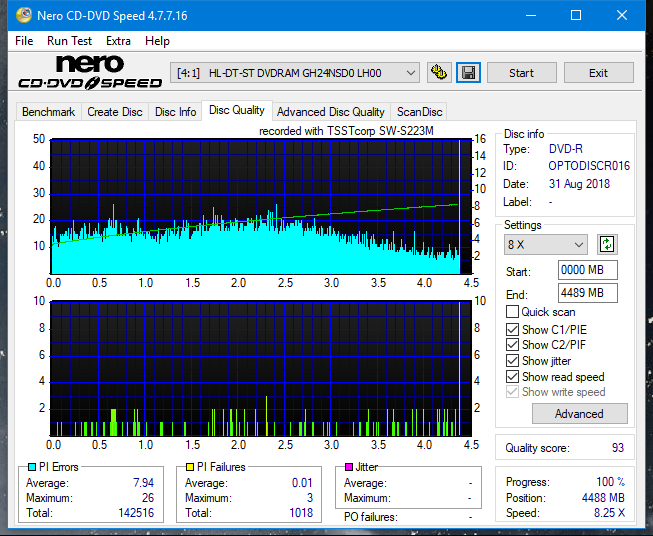The width and height of the screenshot is (653, 536).
Task: Click the drive options tool icon
Action: (x=439, y=73)
